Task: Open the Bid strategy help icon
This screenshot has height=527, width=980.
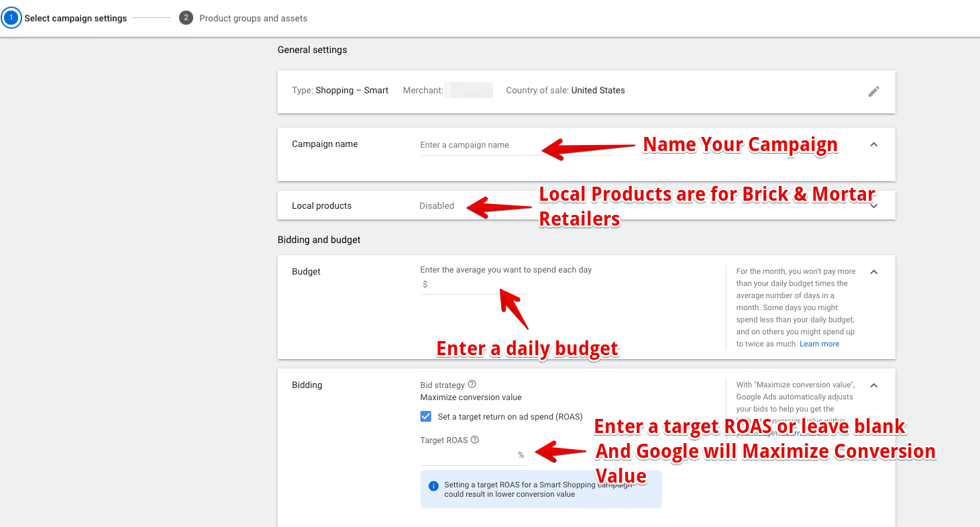Action: pos(472,385)
